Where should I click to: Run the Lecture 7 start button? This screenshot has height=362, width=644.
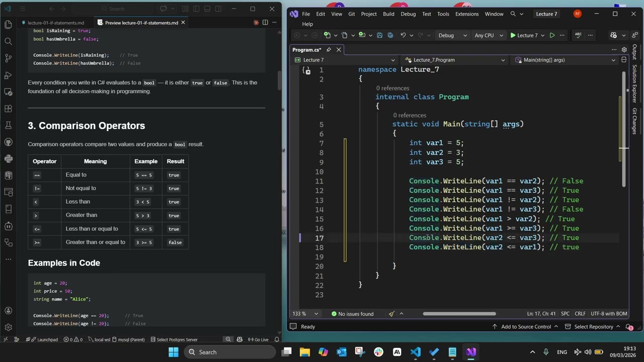click(524, 35)
